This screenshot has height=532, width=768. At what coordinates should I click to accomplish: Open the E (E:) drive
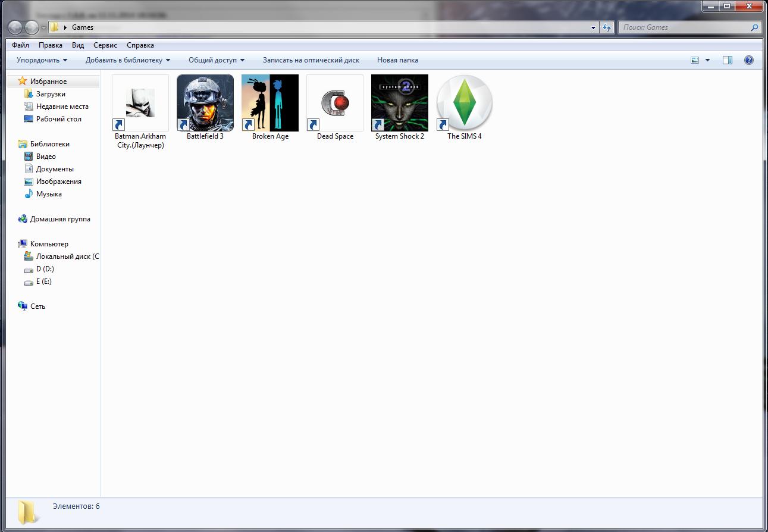[43, 281]
